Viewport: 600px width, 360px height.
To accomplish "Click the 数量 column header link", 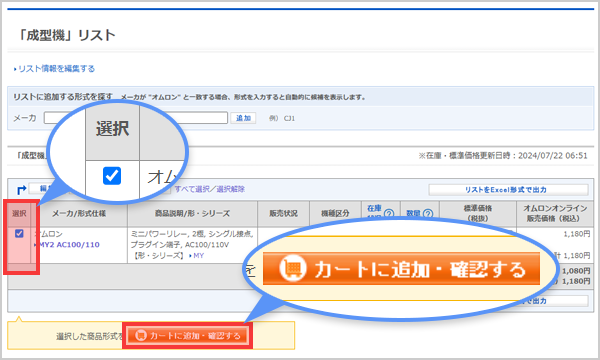I will coord(413,213).
